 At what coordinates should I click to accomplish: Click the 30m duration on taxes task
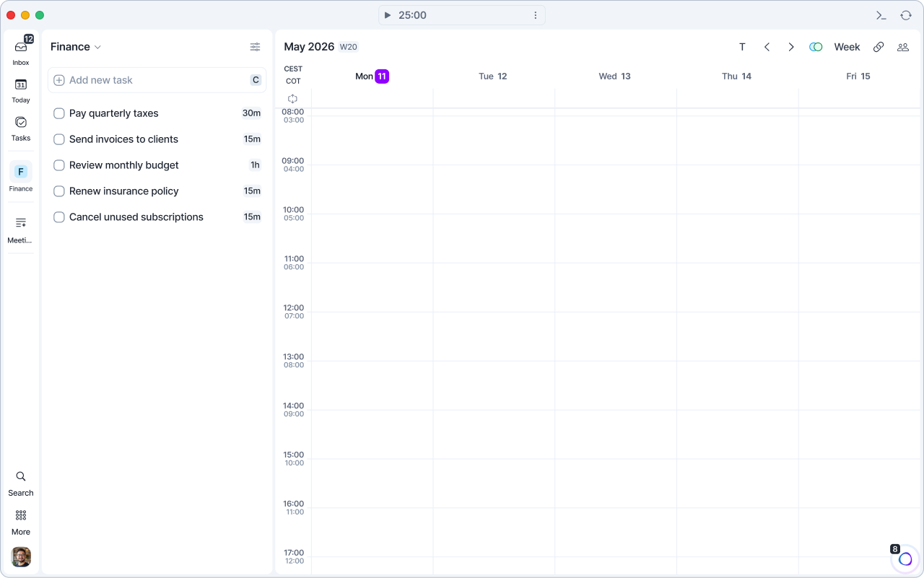[x=251, y=113]
